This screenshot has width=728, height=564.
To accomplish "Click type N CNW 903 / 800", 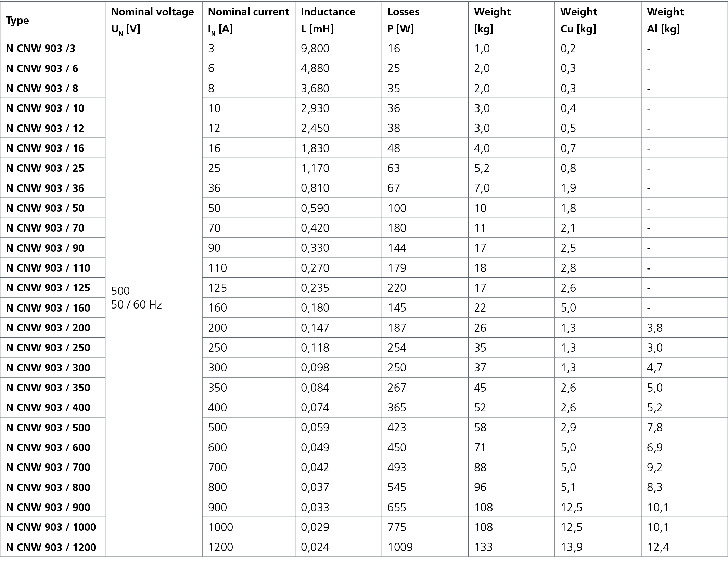I will pos(48,487).
